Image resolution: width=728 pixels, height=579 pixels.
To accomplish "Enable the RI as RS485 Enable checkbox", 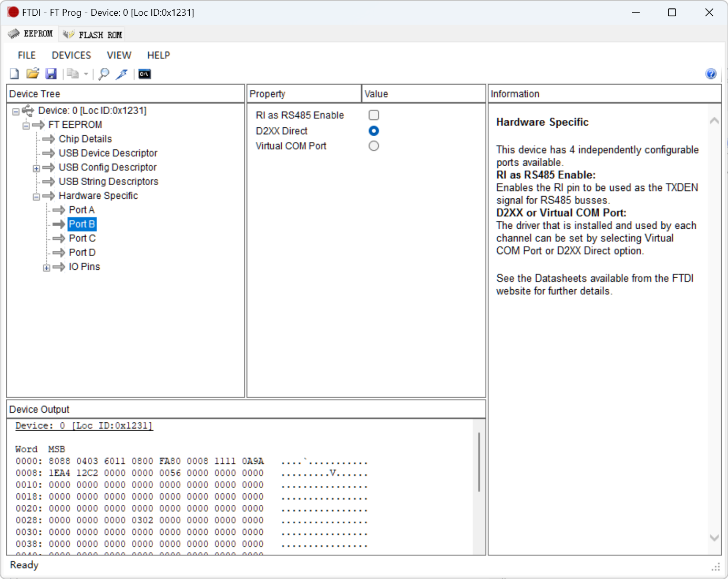I will pos(374,115).
